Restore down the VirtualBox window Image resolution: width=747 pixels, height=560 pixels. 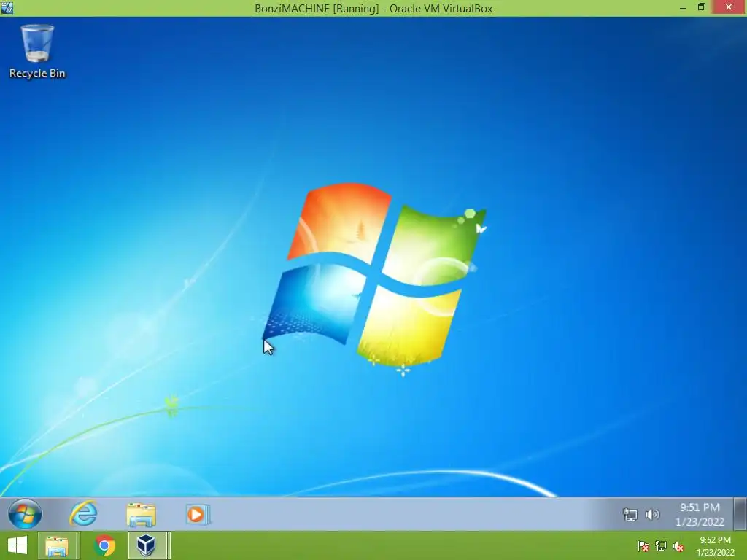701,7
